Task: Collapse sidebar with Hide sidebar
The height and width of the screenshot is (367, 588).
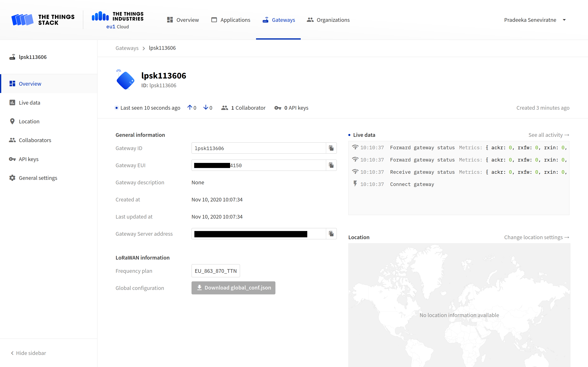Action: [x=28, y=353]
